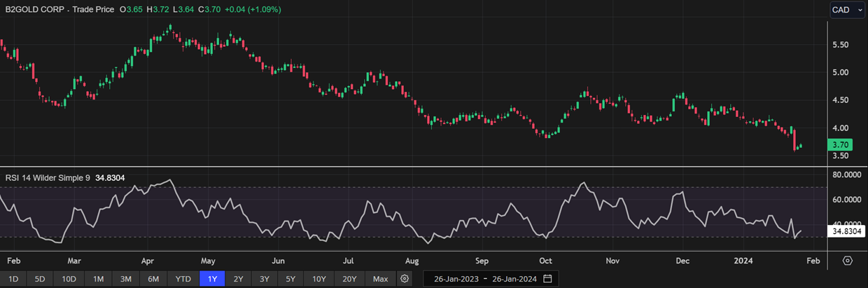Select the 3Y time range

(265, 279)
